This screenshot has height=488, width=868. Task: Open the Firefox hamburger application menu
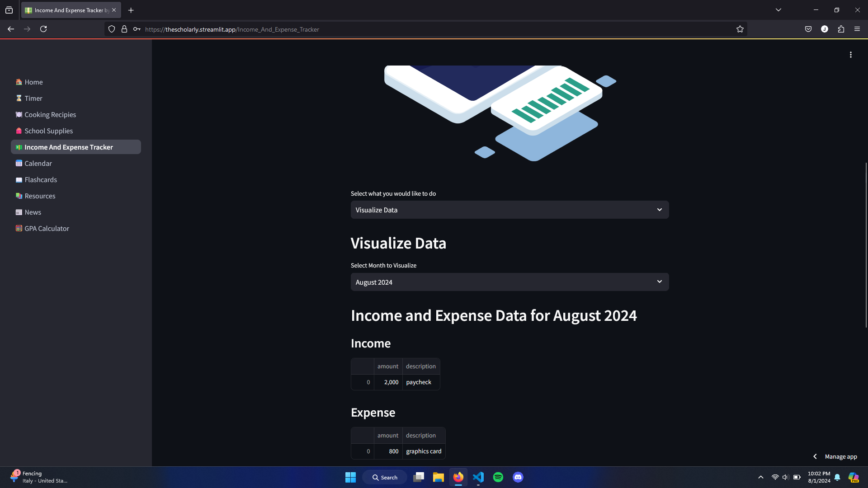pyautogui.click(x=857, y=29)
